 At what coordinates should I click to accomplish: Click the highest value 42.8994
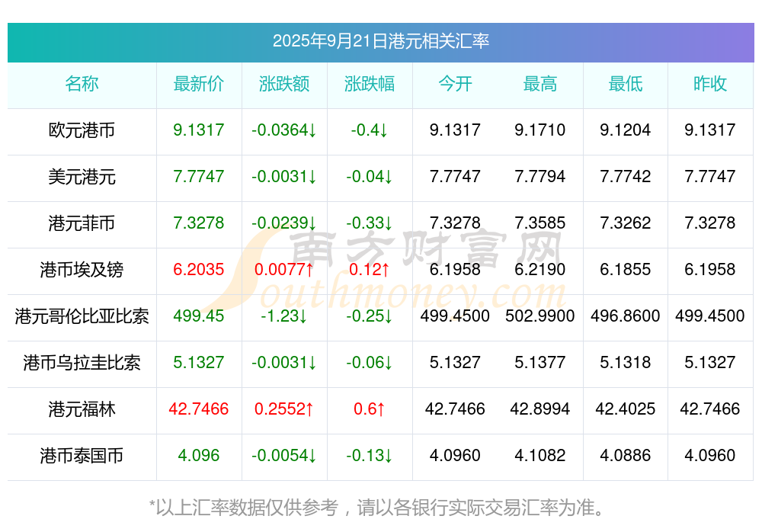click(540, 409)
